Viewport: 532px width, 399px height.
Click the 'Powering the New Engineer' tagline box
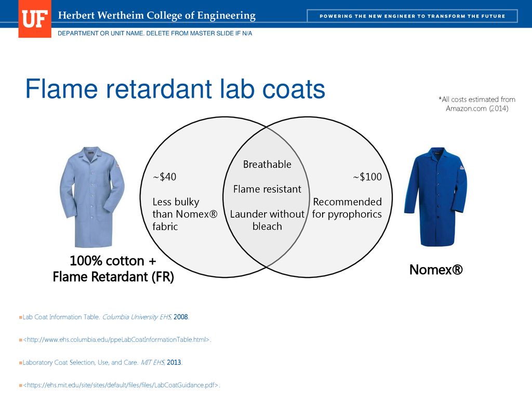click(412, 16)
